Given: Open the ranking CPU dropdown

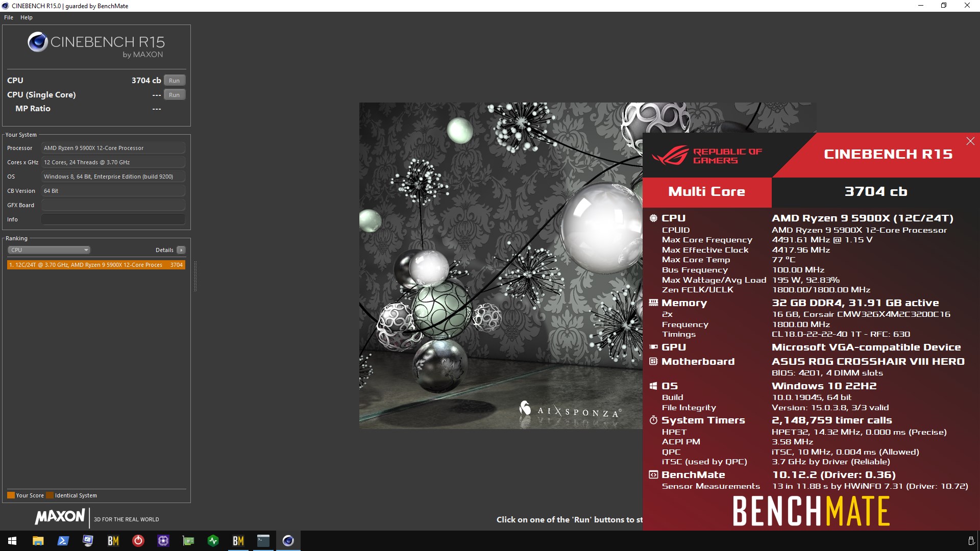Looking at the screenshot, I should 49,250.
